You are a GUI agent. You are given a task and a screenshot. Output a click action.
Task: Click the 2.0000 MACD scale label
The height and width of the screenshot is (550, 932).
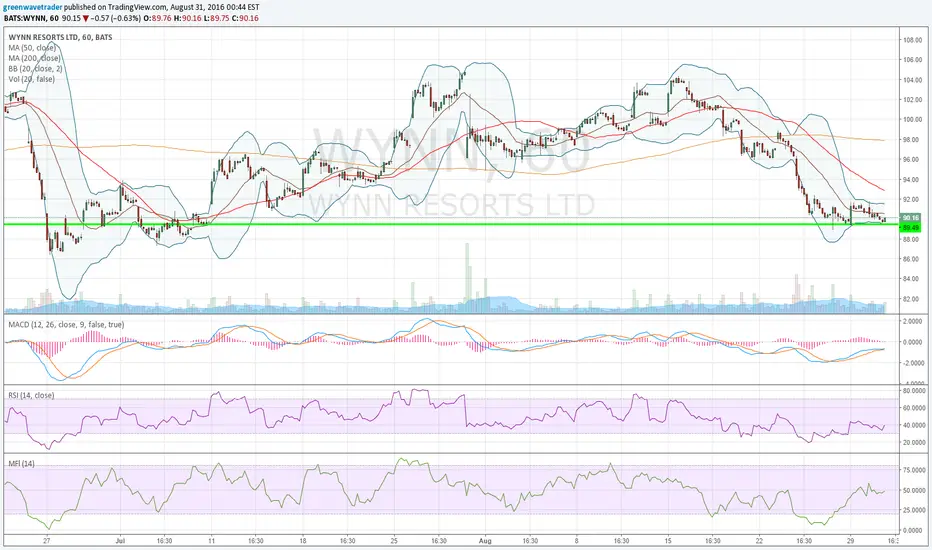[912, 321]
